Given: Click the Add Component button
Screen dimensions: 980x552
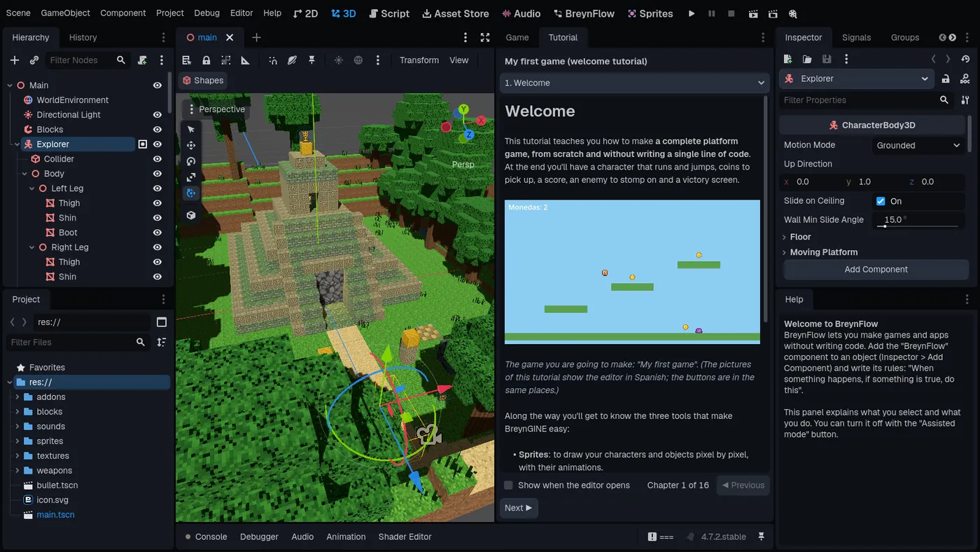Looking at the screenshot, I should (876, 269).
